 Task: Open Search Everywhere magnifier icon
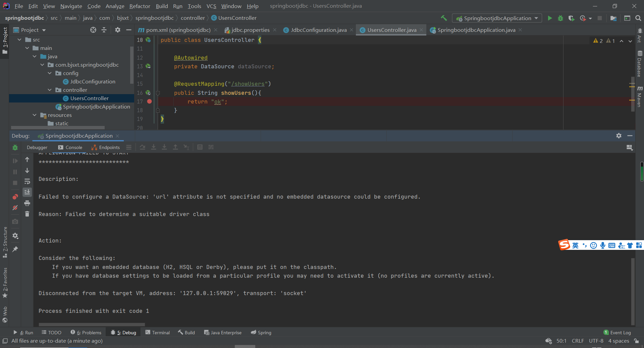(x=638, y=18)
